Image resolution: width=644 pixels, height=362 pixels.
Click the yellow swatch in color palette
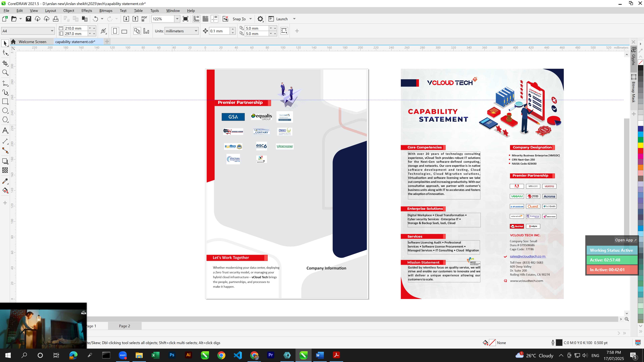pyautogui.click(x=641, y=145)
